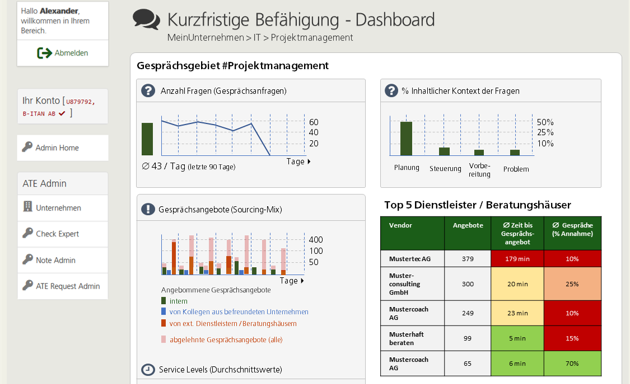Click the Abmelden logout arrow icon

[x=44, y=53]
